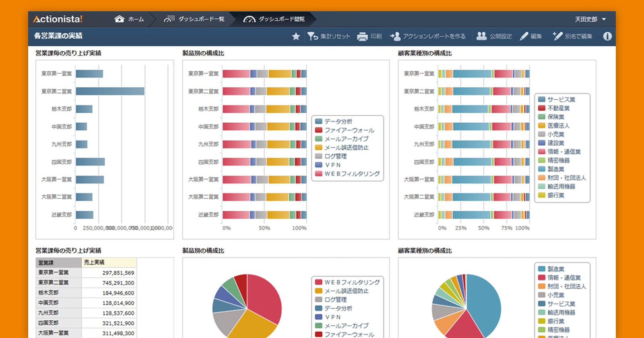644x338 pixels.
Task: Click the 集計リセット filter reset icon
Action: click(x=313, y=37)
